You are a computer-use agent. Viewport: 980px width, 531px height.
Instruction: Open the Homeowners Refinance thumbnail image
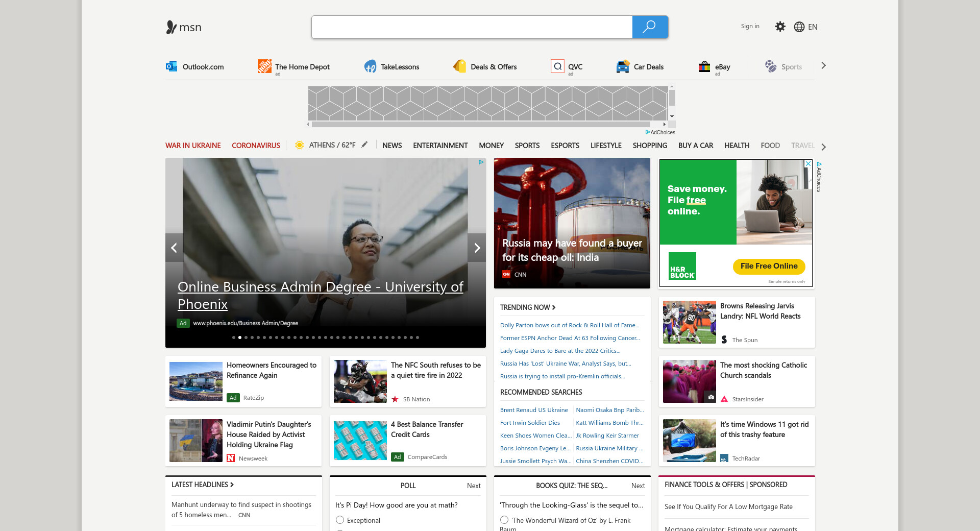196,381
